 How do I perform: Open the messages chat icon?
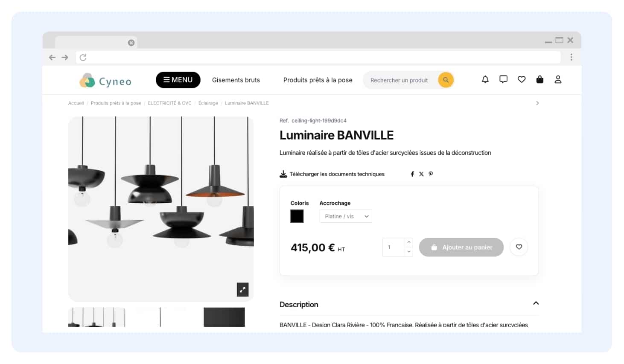tap(503, 79)
